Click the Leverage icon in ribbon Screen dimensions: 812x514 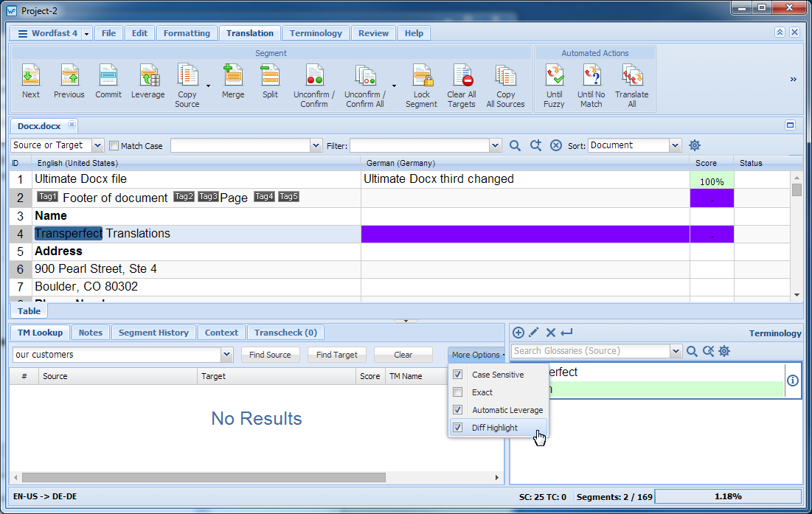pyautogui.click(x=148, y=76)
